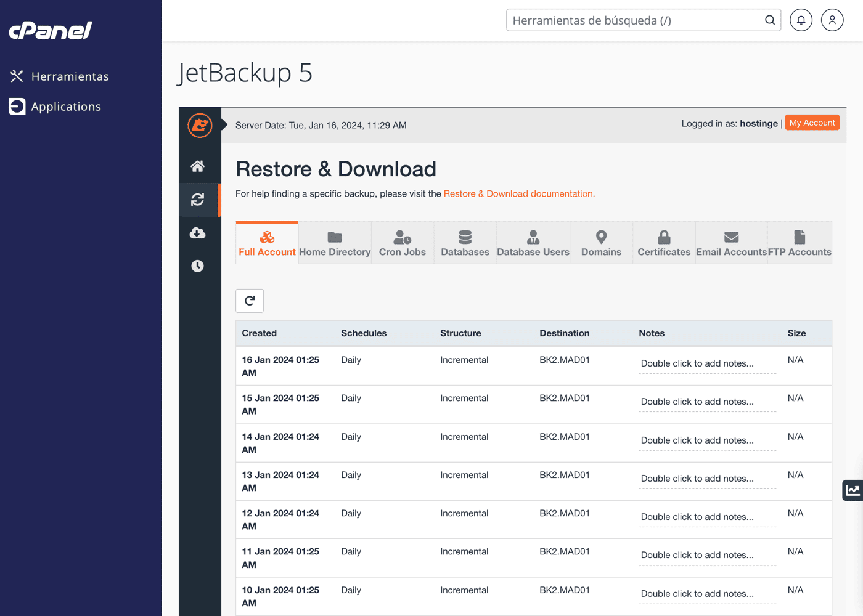Click the Server Date text
Screen dimensions: 863x616
(x=321, y=125)
